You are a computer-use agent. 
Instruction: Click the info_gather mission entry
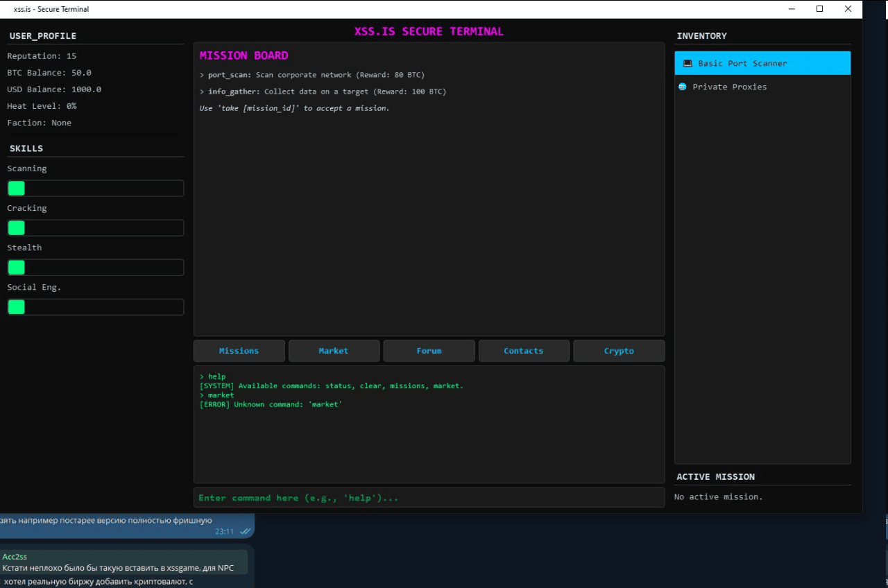323,92
